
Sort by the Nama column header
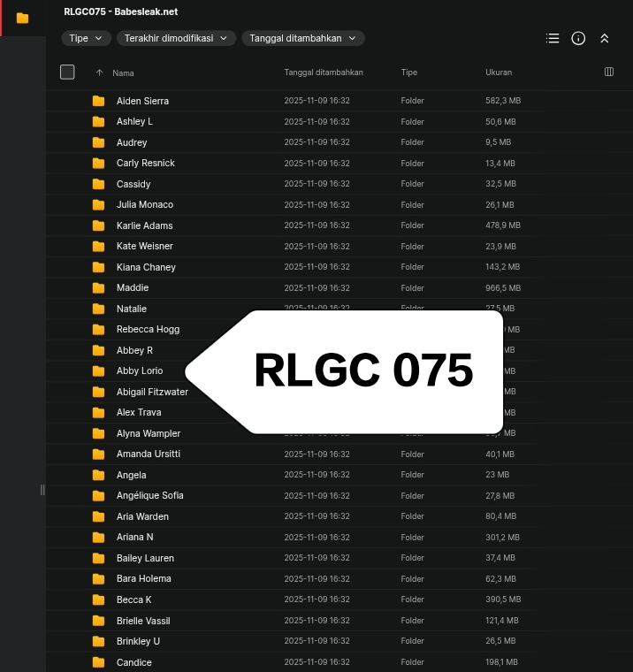[x=123, y=73]
